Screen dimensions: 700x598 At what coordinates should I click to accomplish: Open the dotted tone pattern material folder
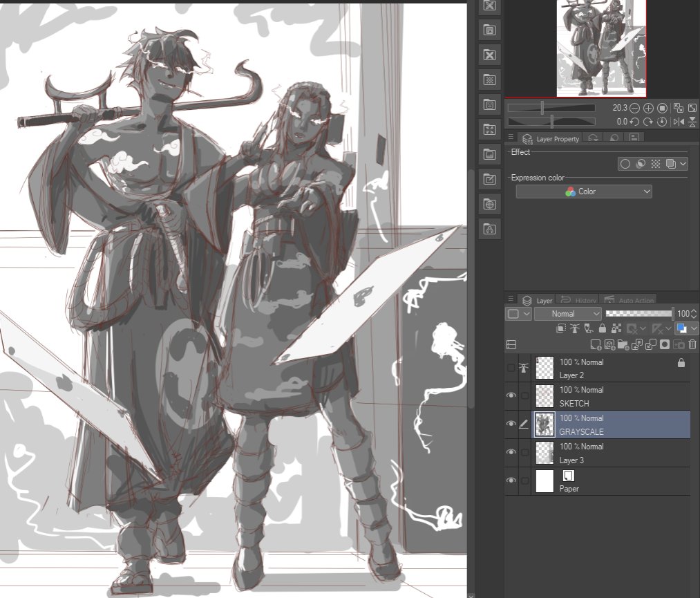(490, 80)
